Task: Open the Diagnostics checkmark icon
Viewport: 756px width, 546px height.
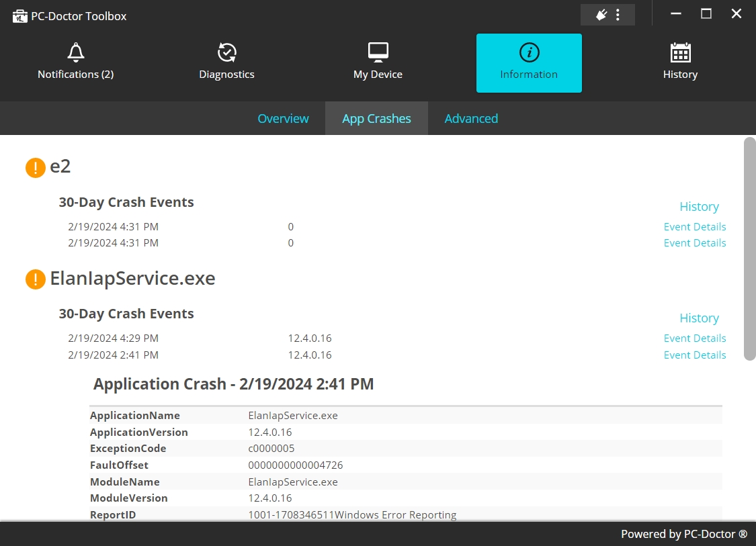Action: [x=226, y=52]
